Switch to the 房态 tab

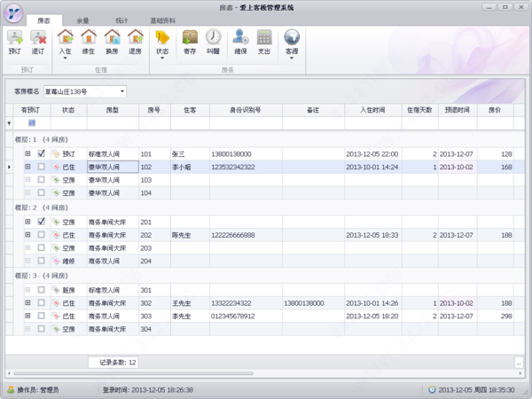[44, 20]
